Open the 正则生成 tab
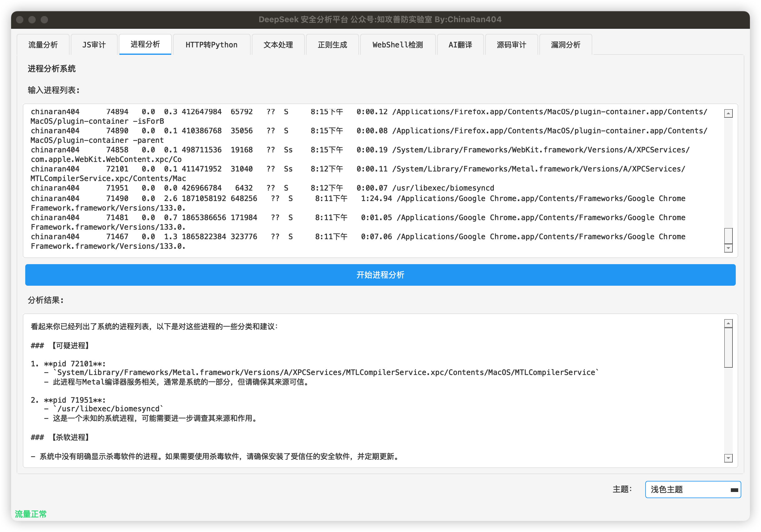 pos(332,45)
